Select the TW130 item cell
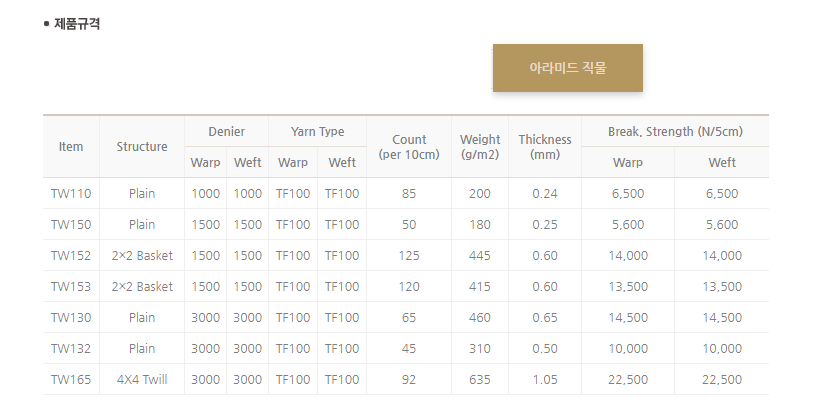 71,317
